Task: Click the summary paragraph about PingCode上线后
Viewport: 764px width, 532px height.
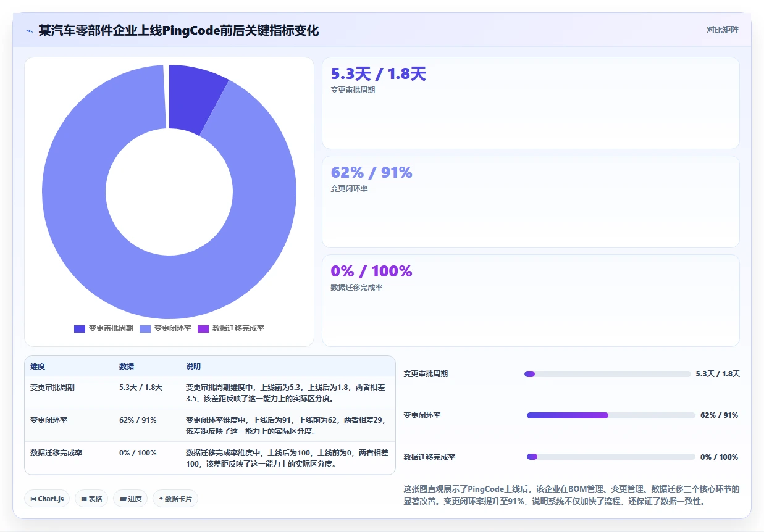Action: 571,495
